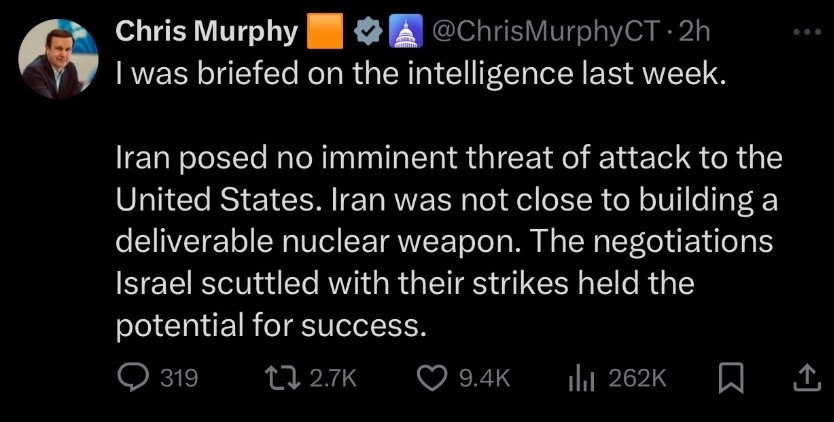
Task: Open Chris Murphy's profile picture
Action: 59,59
